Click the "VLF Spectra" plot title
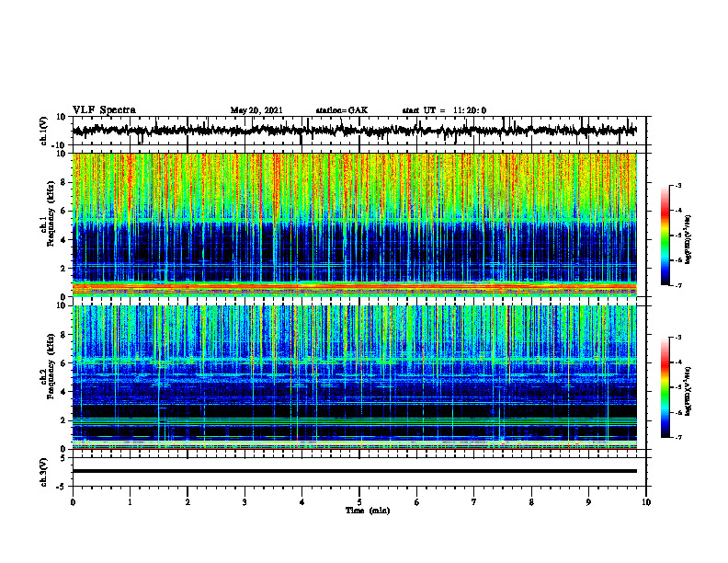The width and height of the screenshot is (728, 563). coord(104,110)
